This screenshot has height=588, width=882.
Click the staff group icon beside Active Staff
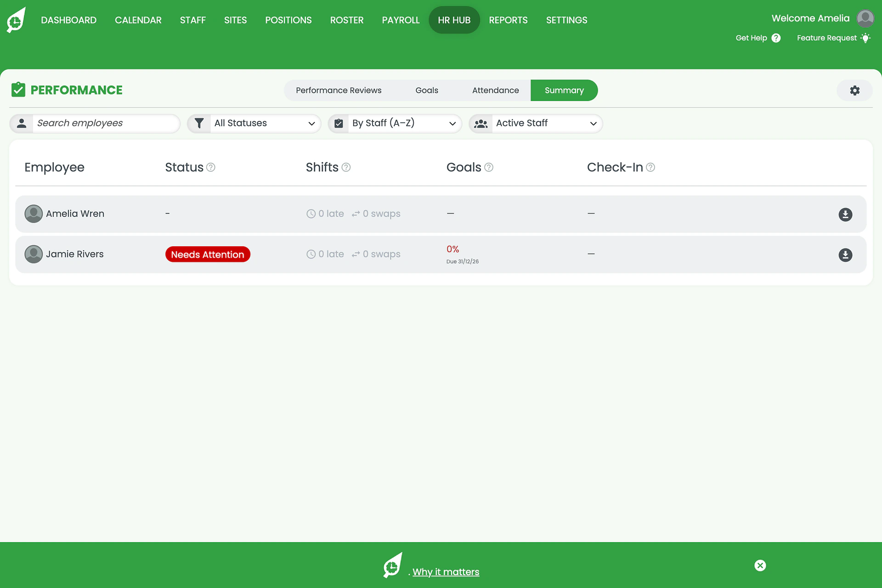point(481,124)
